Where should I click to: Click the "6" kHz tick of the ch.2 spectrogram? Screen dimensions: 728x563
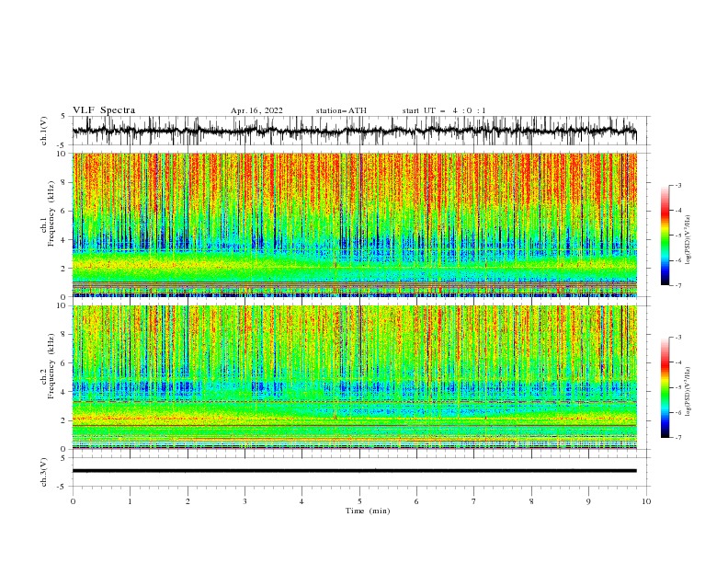(64, 363)
